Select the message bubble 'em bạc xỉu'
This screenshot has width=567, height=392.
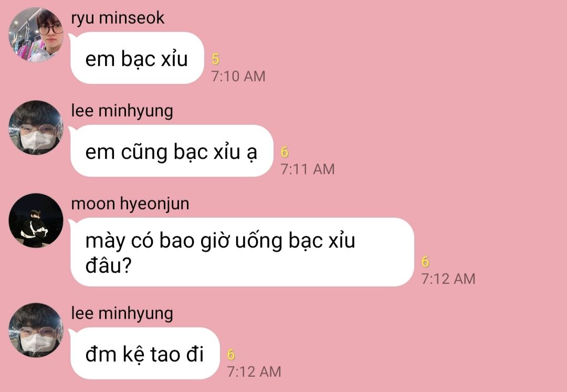pyautogui.click(x=137, y=58)
